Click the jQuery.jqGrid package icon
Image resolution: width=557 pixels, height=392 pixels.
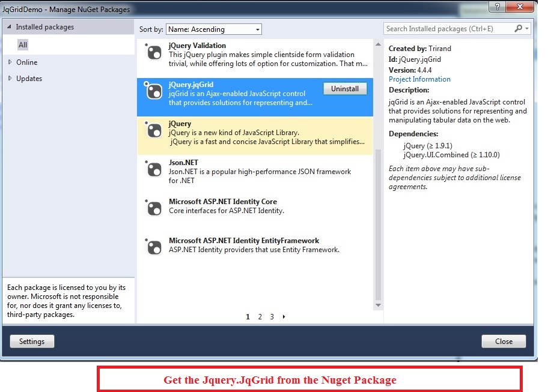153,91
